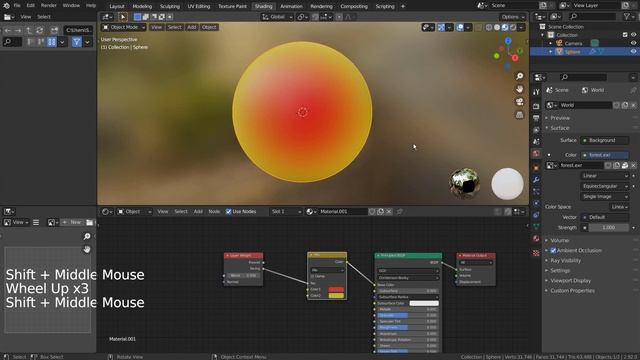Click the open-image folder icon in image editor

(89, 222)
